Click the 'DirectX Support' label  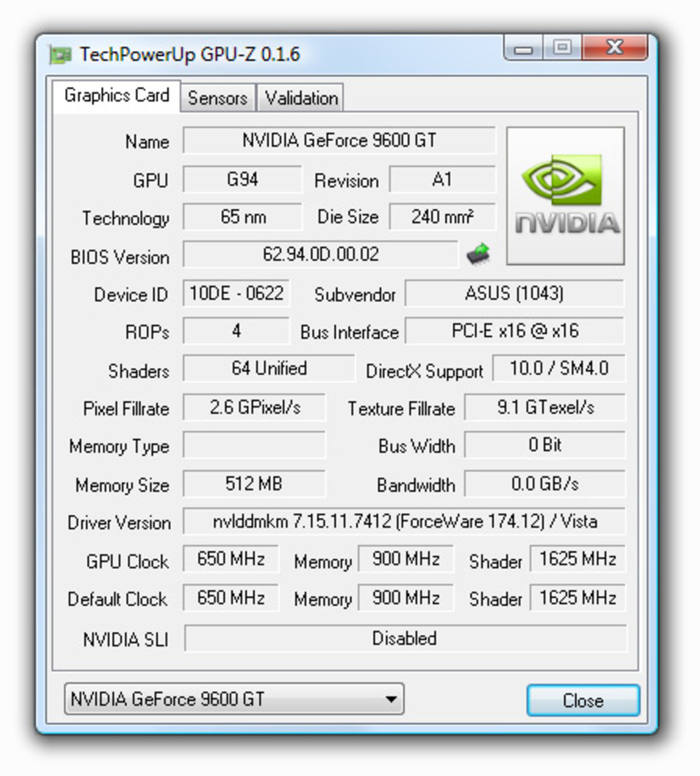(425, 371)
